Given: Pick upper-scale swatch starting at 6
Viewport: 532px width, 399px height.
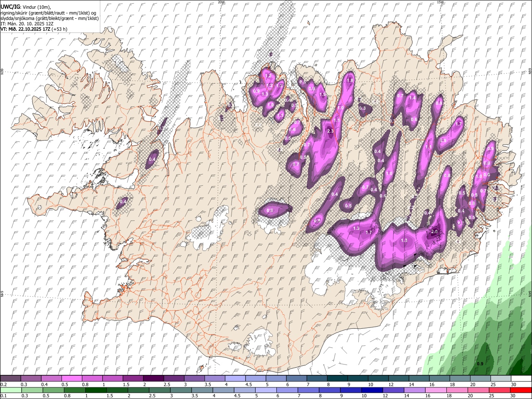Looking at the screenshot, I should [x=296, y=378].
